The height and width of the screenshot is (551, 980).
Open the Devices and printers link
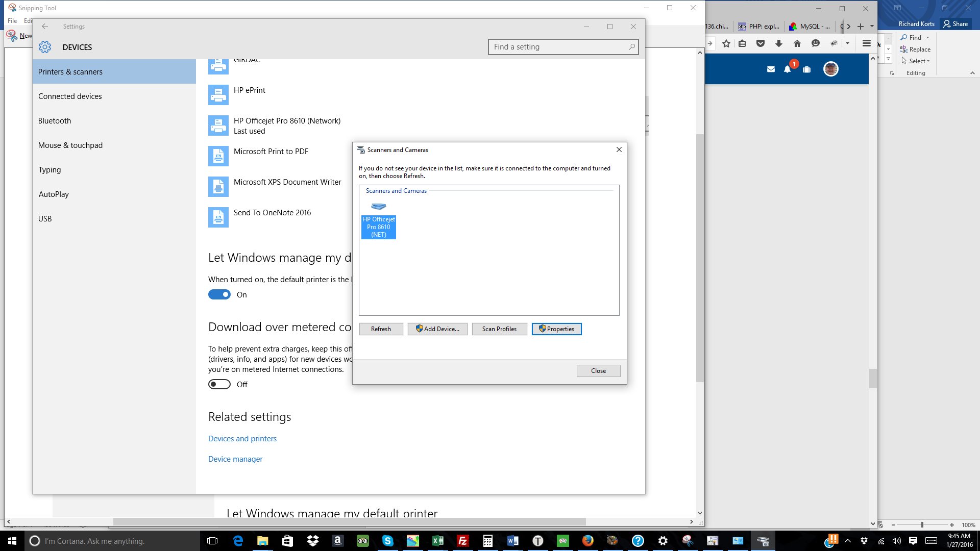click(242, 438)
